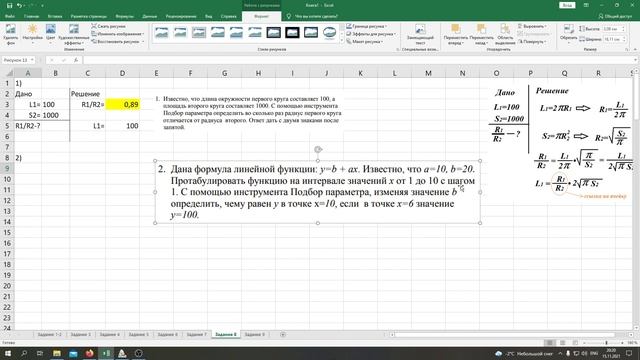Open the Вид ribbon tab

209,16
